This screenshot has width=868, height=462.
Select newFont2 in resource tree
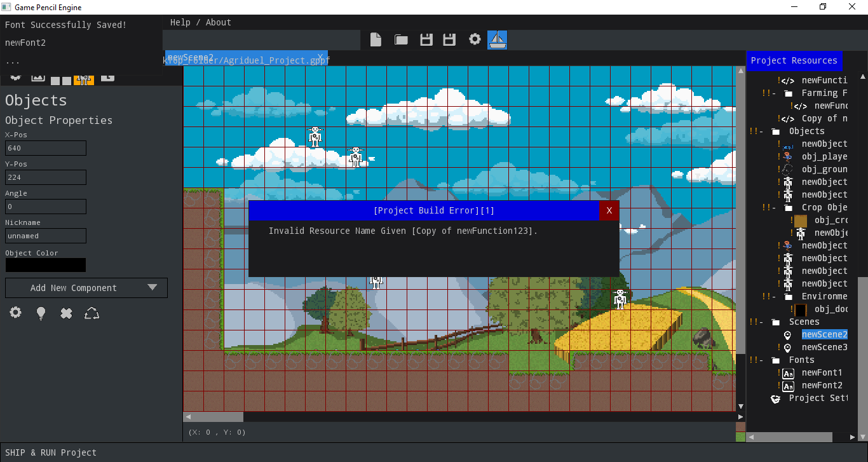click(x=822, y=386)
